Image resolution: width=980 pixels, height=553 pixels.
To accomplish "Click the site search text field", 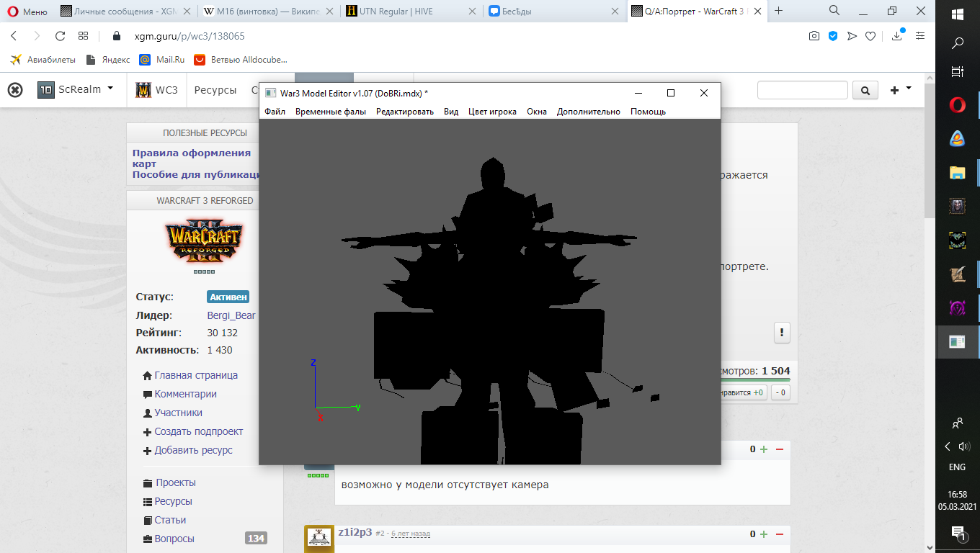I will pos(802,90).
